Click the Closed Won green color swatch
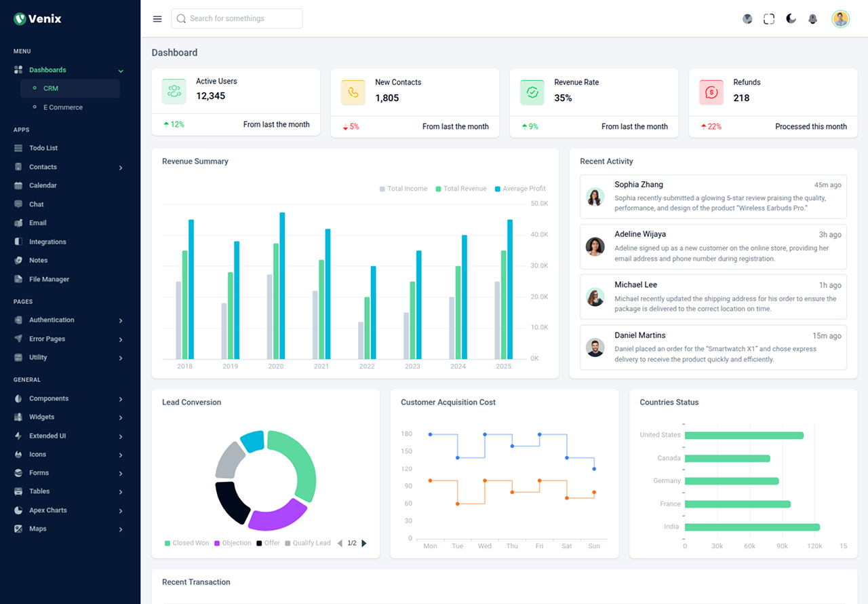The width and height of the screenshot is (868, 604). click(x=166, y=543)
